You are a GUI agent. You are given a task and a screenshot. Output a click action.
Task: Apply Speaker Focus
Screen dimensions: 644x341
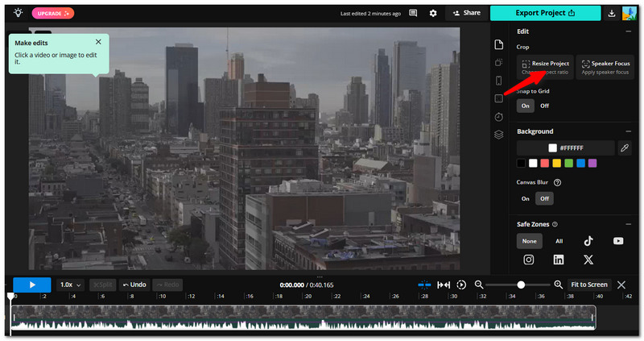coord(605,67)
